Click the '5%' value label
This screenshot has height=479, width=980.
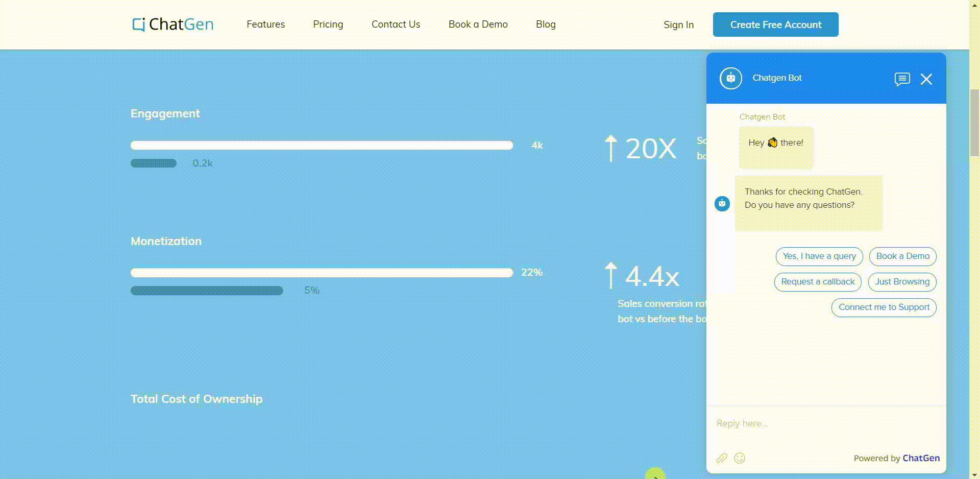312,291
